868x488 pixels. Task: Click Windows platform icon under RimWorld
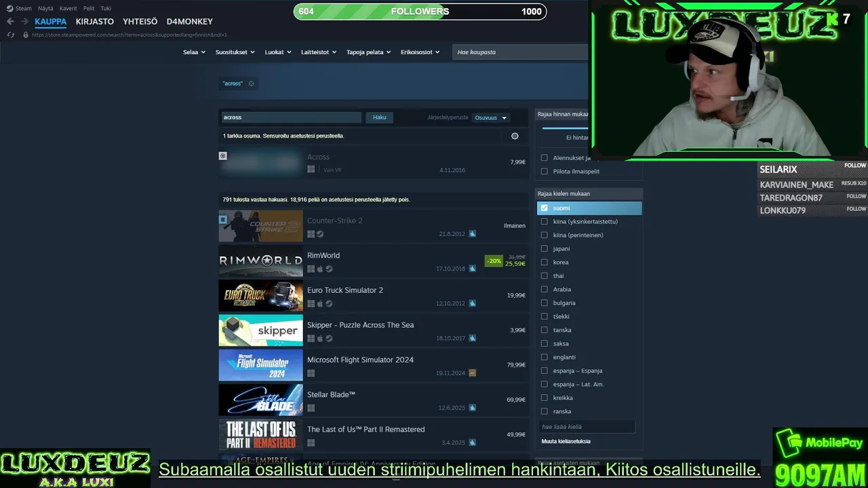[x=311, y=268]
